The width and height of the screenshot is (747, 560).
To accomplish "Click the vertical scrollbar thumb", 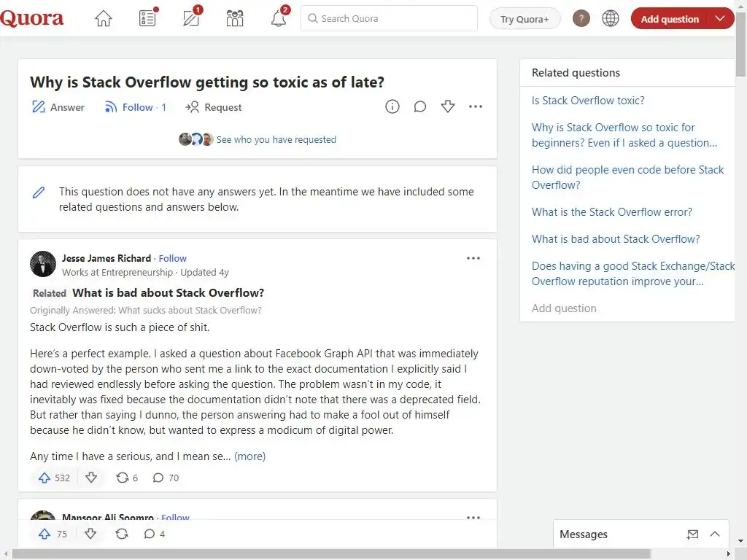I will [741, 45].
